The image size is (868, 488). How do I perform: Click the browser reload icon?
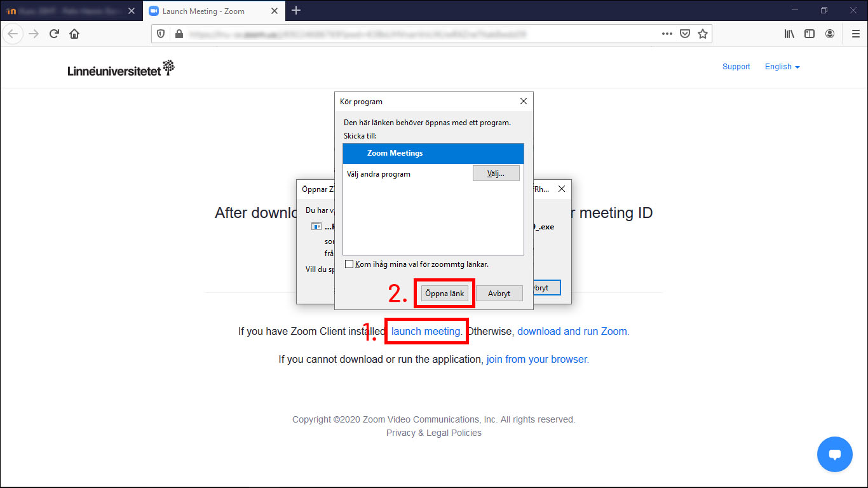[55, 34]
